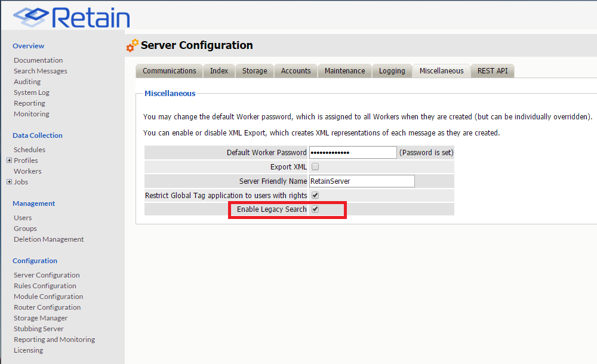Select the Miscellaneous tab

pyautogui.click(x=442, y=71)
